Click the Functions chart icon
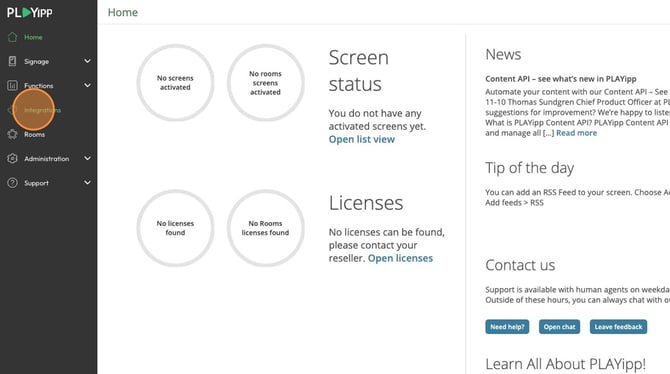 [x=12, y=86]
